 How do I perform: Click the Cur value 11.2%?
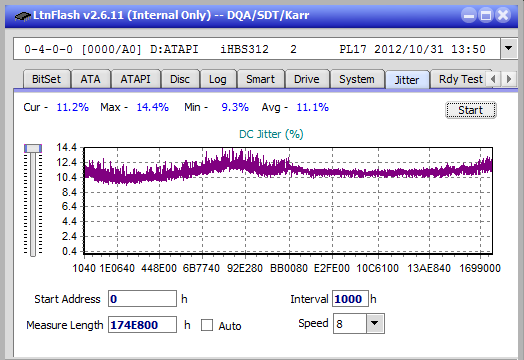point(73,107)
